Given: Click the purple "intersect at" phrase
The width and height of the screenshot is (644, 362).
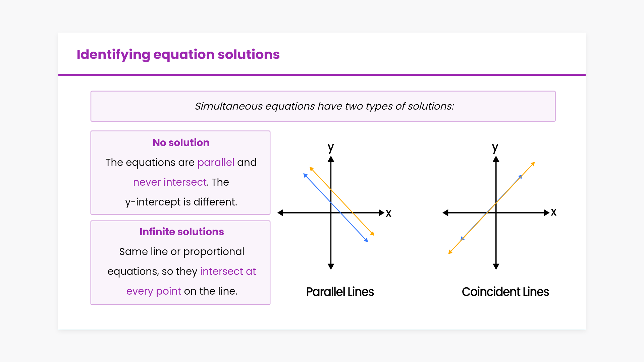Looking at the screenshot, I should pos(228,271).
